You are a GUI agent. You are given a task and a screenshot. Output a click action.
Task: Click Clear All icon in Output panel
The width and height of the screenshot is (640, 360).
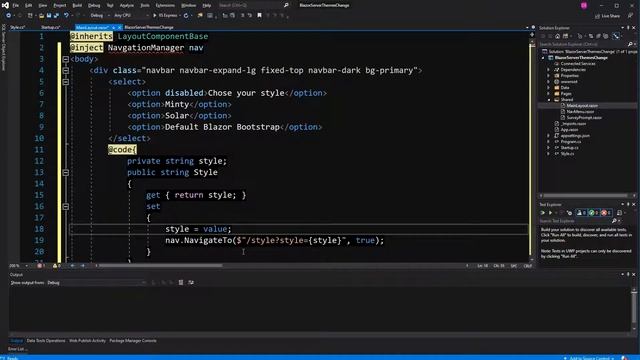click(x=181, y=282)
